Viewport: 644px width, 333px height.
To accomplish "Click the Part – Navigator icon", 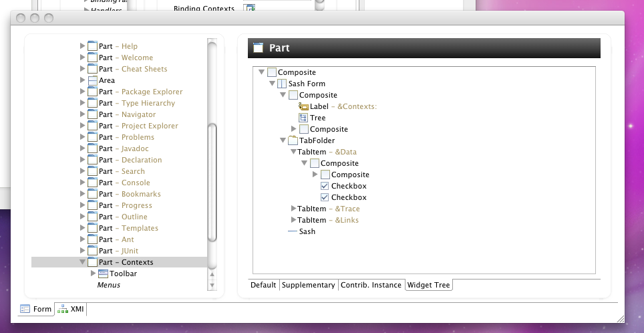I will (92, 114).
